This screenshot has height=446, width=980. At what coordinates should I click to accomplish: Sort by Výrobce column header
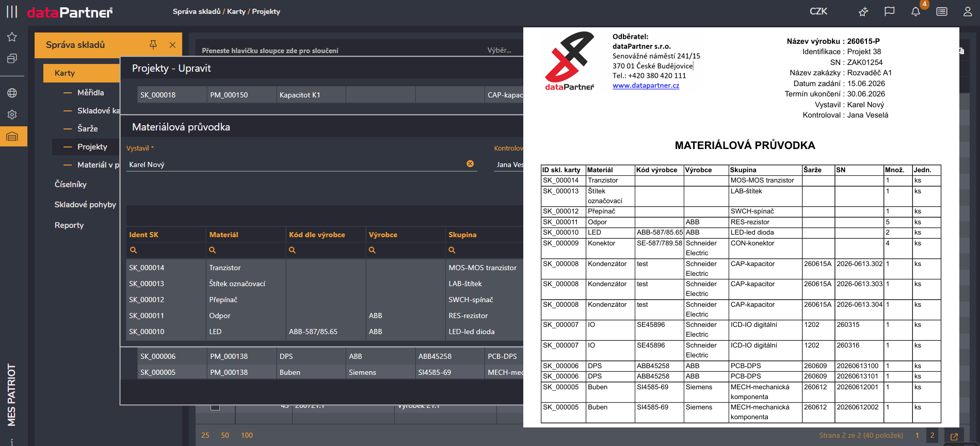[x=383, y=235]
